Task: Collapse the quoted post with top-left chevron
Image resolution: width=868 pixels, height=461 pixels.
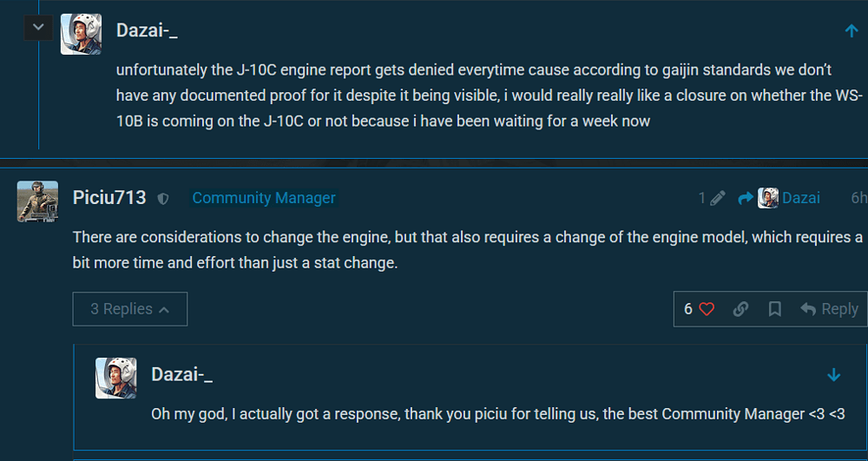Action: (37, 28)
